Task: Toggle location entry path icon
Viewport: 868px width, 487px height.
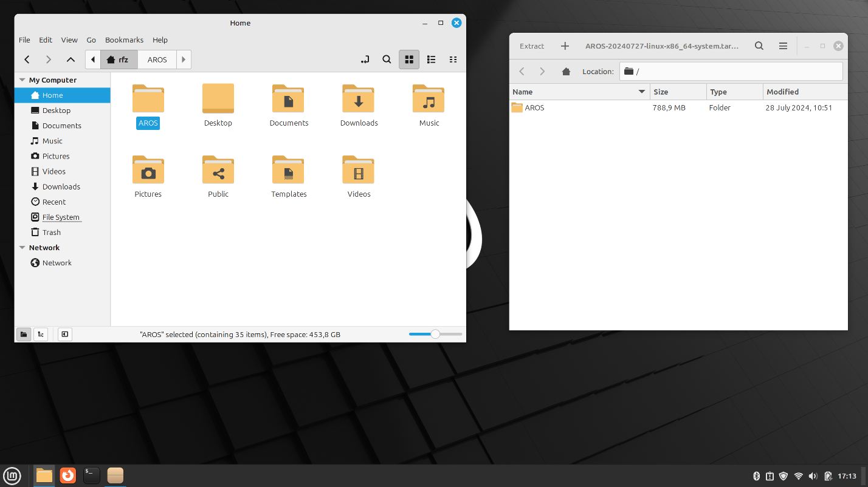Action: click(365, 60)
